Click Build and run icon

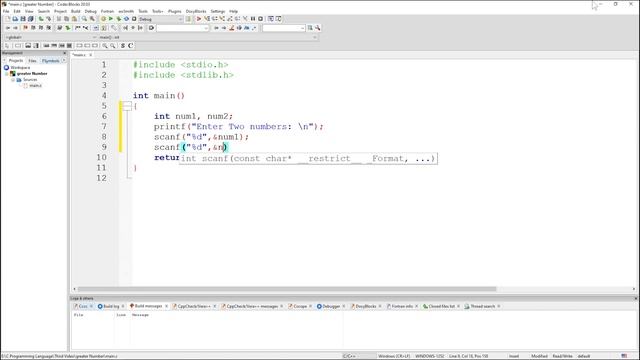click(118, 19)
